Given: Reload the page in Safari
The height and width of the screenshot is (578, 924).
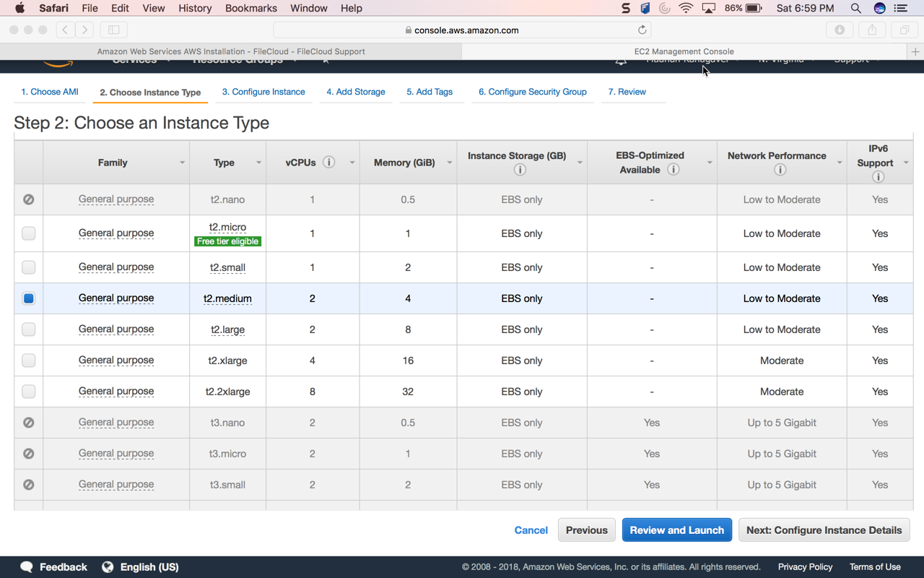Looking at the screenshot, I should [x=642, y=30].
